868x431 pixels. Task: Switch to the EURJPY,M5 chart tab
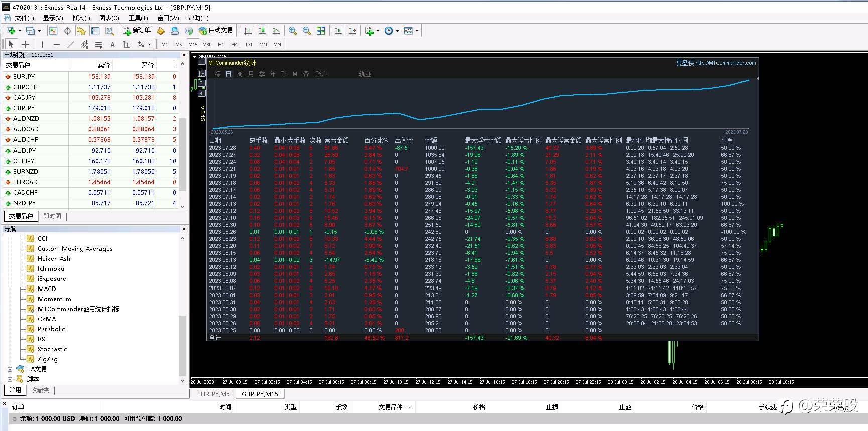click(x=213, y=394)
